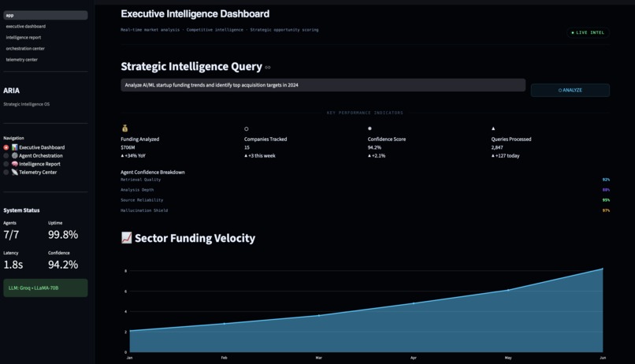Screen dimensions: 635x364
Task: Click the Jun data point on chart
Action: pos(603,269)
